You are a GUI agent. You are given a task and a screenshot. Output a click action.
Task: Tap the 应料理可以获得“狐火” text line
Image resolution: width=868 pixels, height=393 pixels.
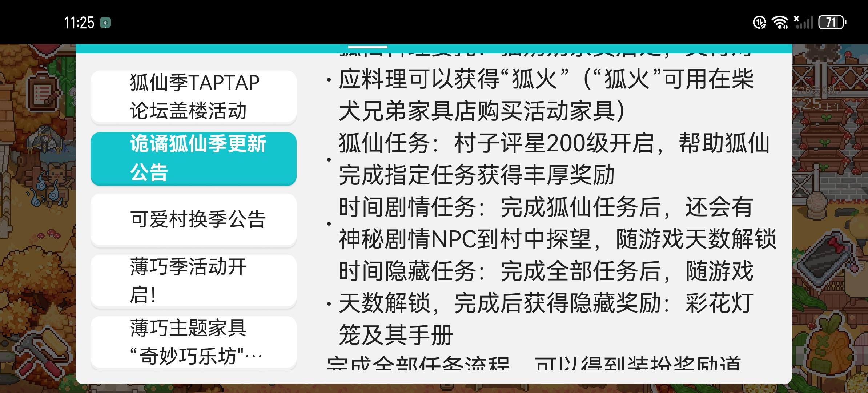[x=546, y=79]
